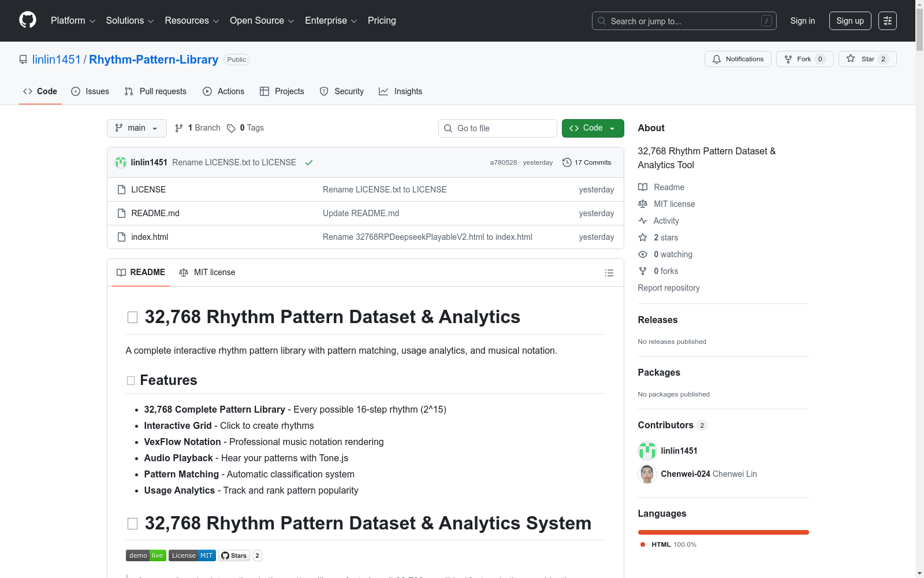This screenshot has height=578, width=924.
Task: Open the README.md file name
Action: 155,213
